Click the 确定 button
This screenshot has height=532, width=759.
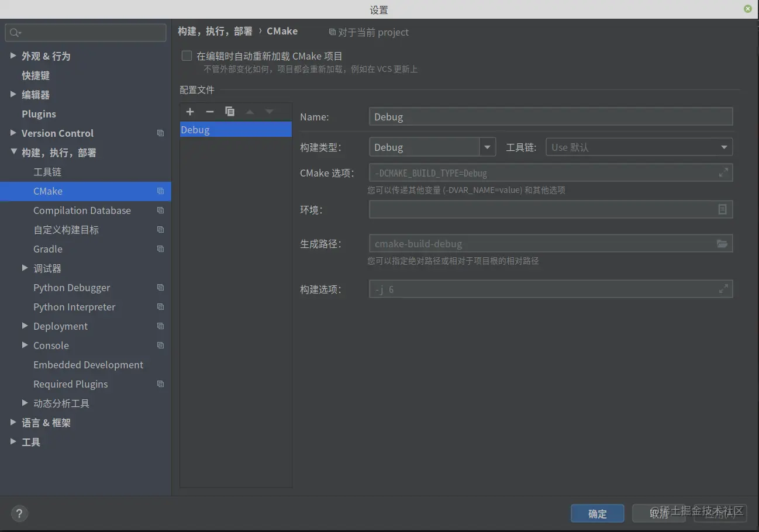point(598,513)
